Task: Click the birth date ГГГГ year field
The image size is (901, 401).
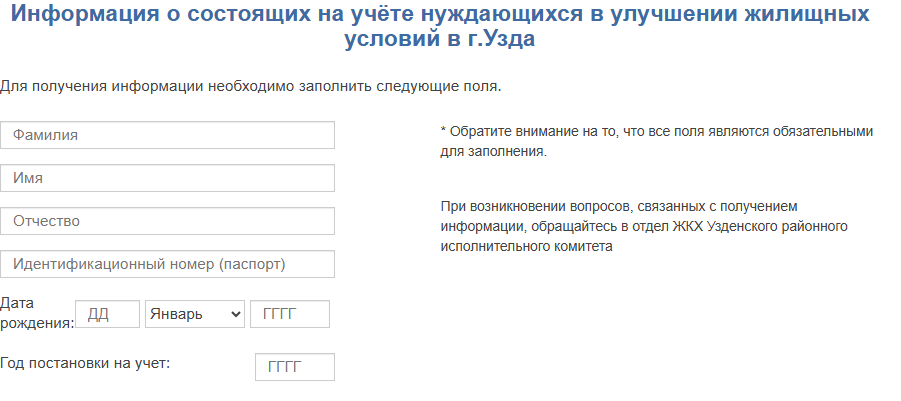Action: tap(290, 314)
